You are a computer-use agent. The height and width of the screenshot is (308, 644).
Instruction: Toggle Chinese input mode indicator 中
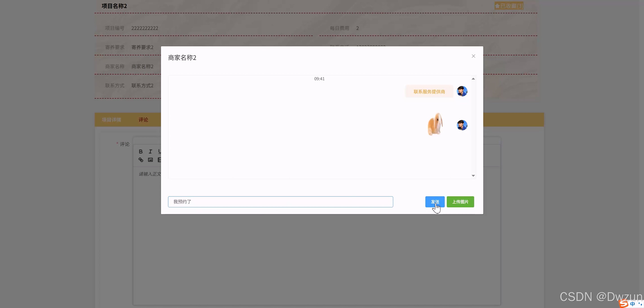tap(633, 304)
